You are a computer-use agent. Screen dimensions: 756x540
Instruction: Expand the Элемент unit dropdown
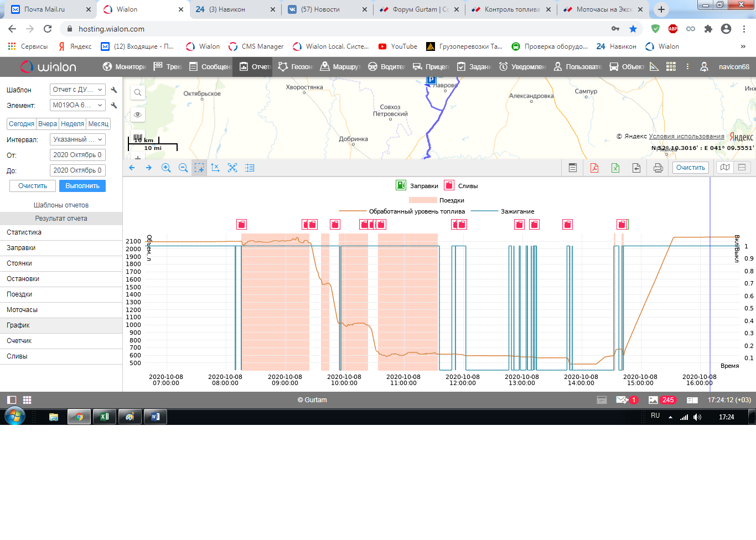(x=77, y=105)
